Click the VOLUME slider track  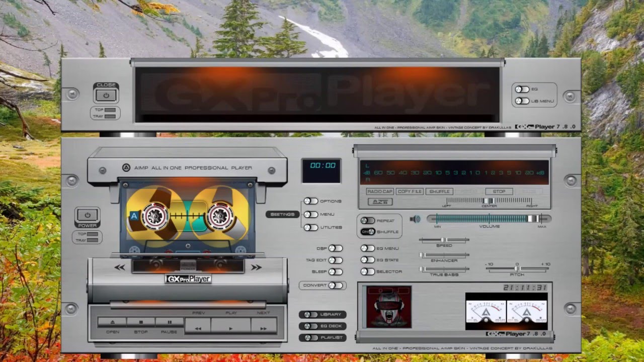489,219
